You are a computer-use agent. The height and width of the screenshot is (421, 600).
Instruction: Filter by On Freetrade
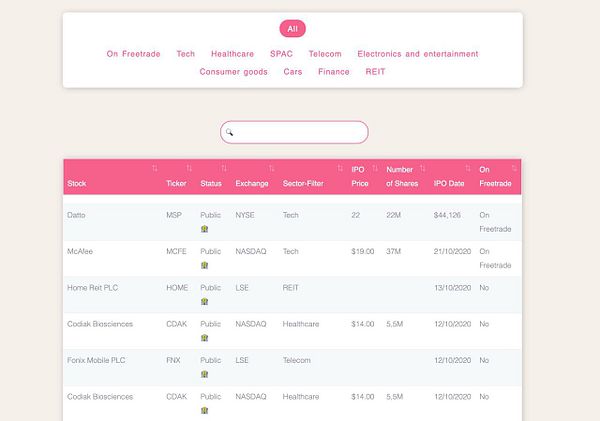133,54
